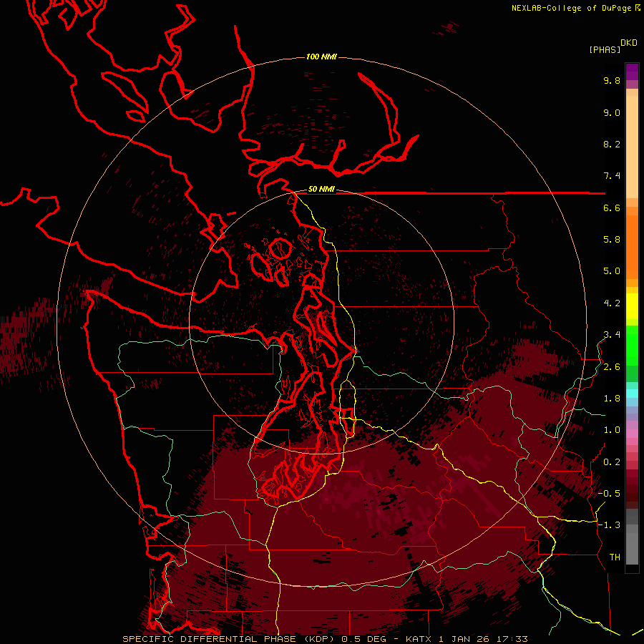
Task: Click the -1.3 value on the scale
Action: coord(609,525)
